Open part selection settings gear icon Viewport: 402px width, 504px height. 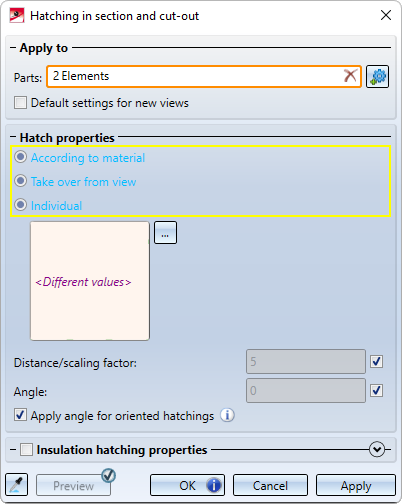coord(377,77)
